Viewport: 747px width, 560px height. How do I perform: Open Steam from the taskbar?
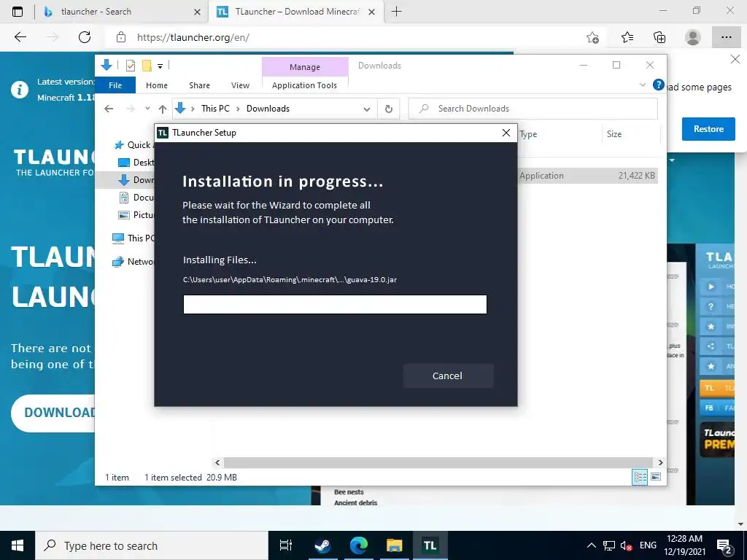(x=322, y=545)
